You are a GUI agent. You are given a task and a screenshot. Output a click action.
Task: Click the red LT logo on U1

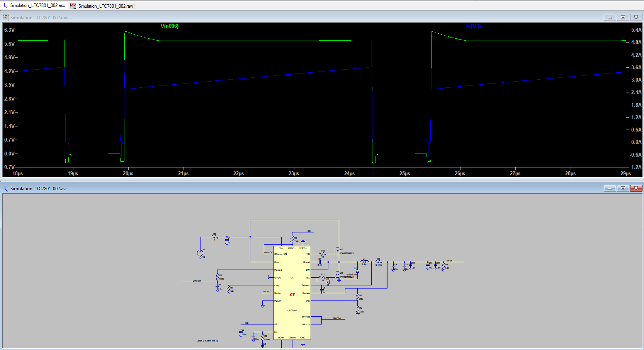[x=292, y=295]
